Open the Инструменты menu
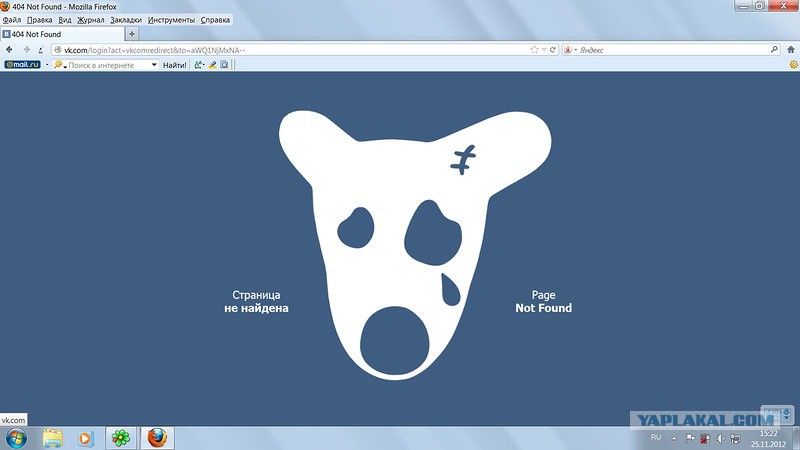800x450 pixels. point(171,20)
